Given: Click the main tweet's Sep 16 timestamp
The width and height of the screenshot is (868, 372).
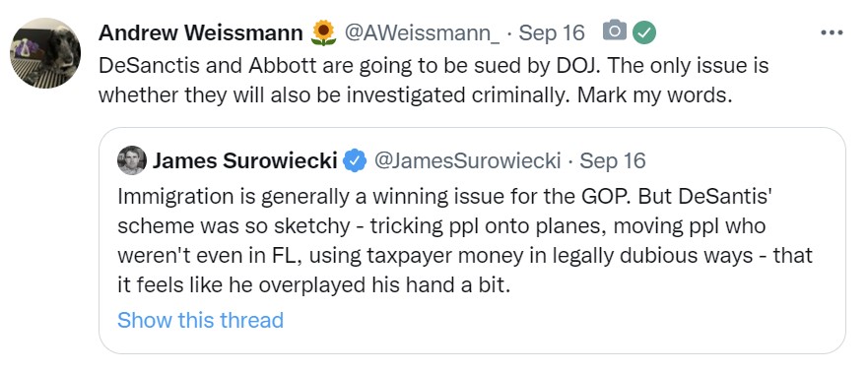Looking at the screenshot, I should [552, 33].
